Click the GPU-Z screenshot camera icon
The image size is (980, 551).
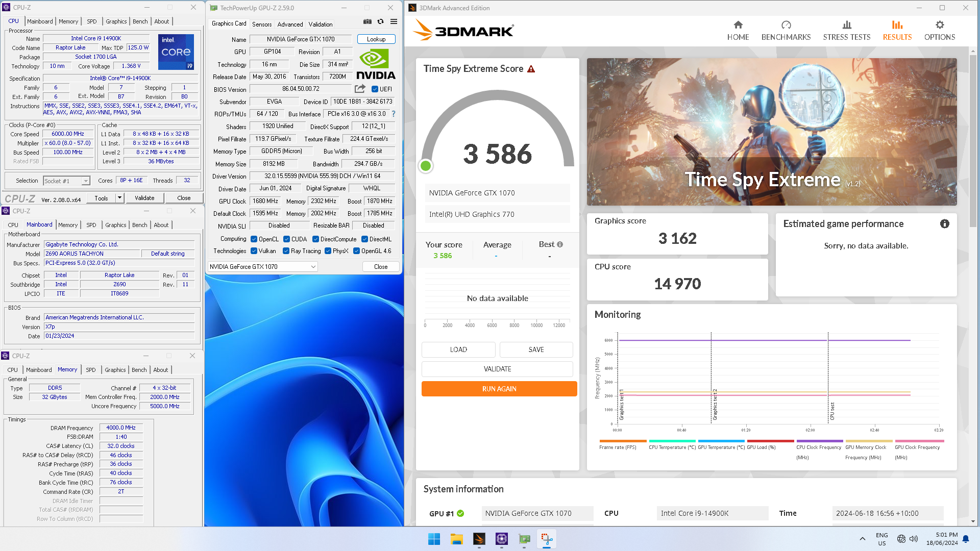tap(367, 21)
